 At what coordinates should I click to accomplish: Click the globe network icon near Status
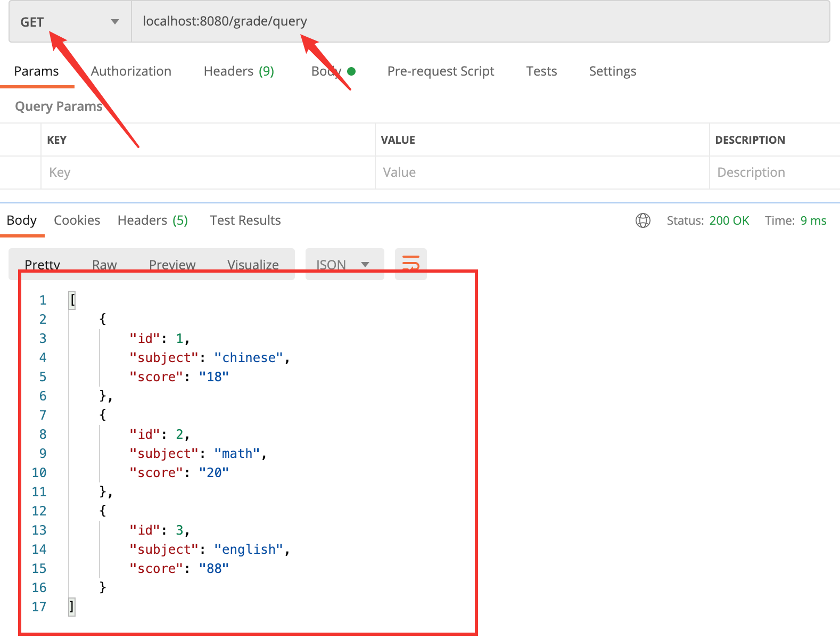coord(643,220)
